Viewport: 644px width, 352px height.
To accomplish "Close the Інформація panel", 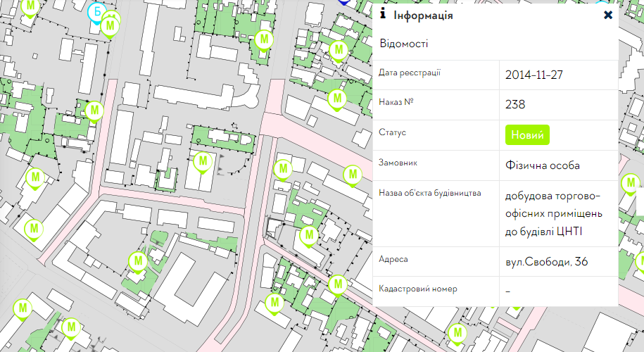I will [x=608, y=15].
